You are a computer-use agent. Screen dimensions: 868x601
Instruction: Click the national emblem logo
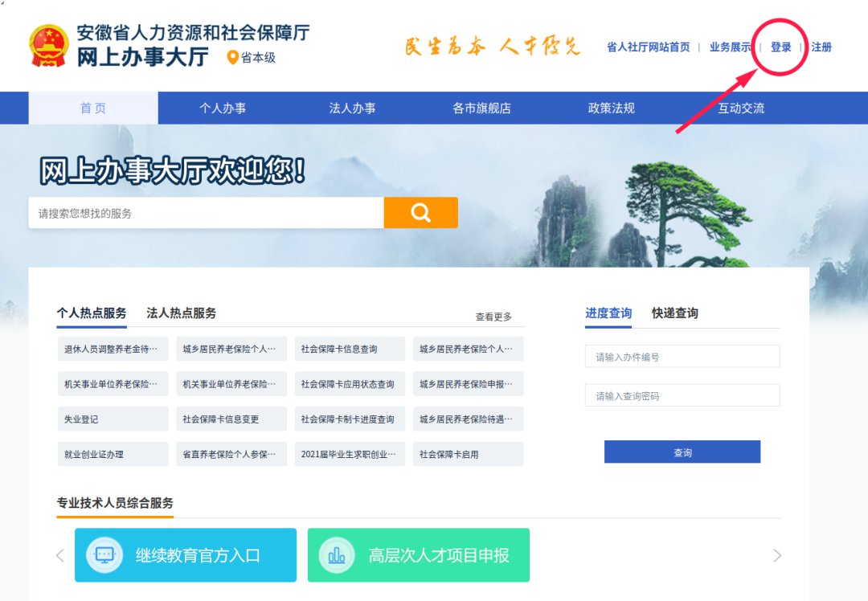click(x=50, y=46)
